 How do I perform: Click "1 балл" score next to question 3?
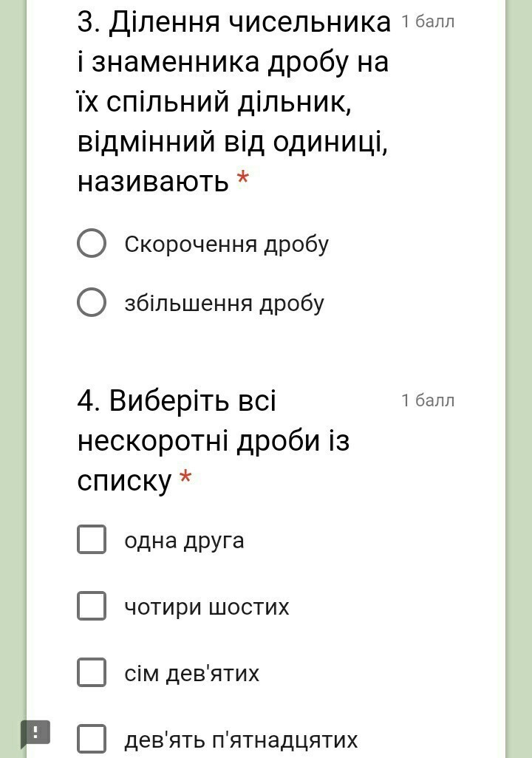coord(428,21)
